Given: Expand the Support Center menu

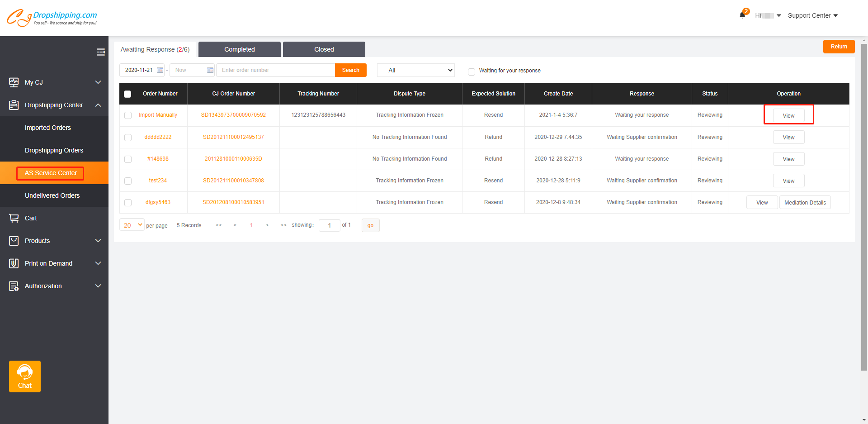Looking at the screenshot, I should click(812, 15).
